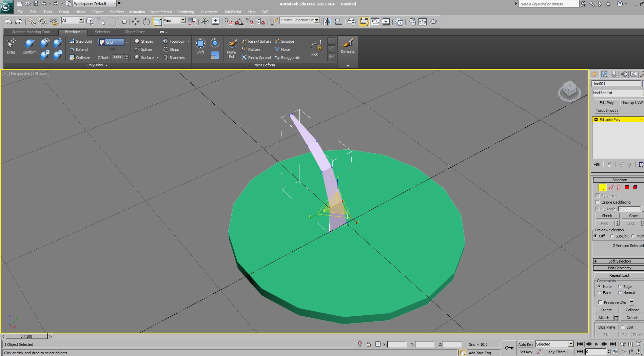Expand the Soft Selection rollout
Screen dimensions: 644x356
click(619, 261)
